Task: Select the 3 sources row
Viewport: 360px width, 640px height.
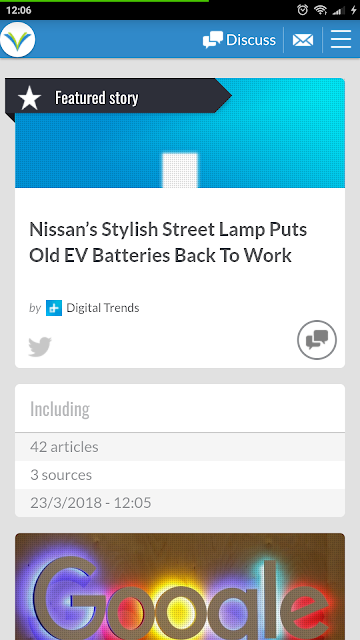Action: (x=180, y=475)
